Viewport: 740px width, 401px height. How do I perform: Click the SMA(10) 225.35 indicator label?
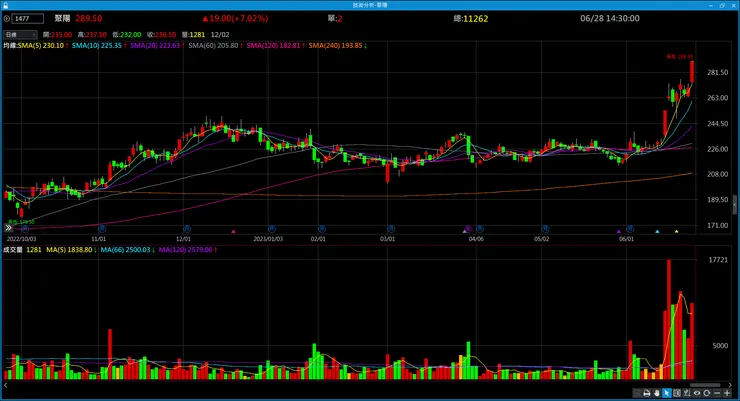(99, 46)
